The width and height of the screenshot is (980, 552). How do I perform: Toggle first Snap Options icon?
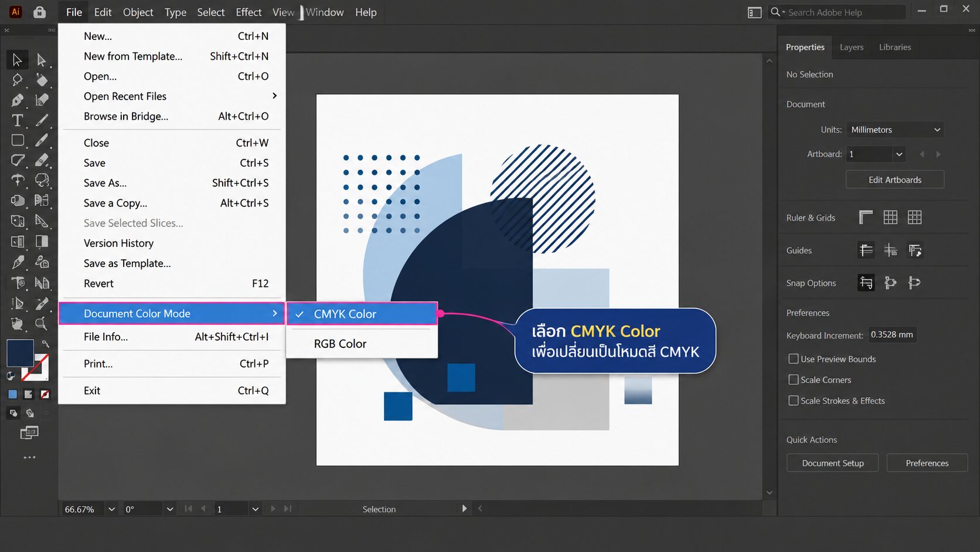(x=866, y=283)
